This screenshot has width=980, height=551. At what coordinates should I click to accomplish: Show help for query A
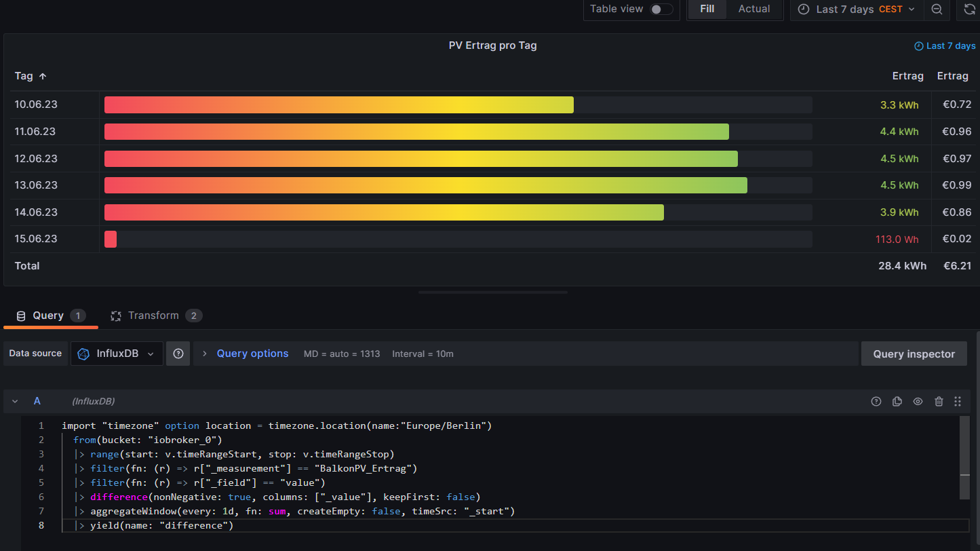(876, 401)
